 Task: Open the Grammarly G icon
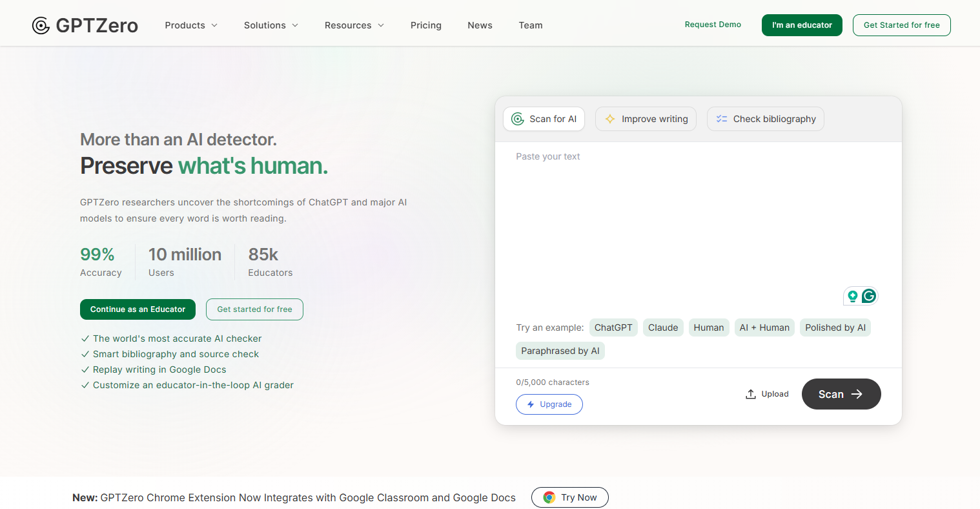[x=869, y=295]
